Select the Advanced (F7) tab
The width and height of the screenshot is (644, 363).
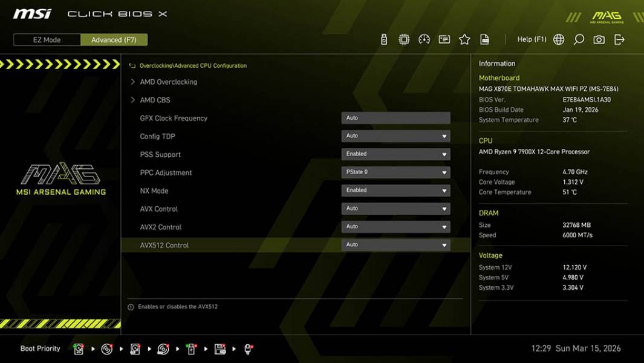[114, 39]
